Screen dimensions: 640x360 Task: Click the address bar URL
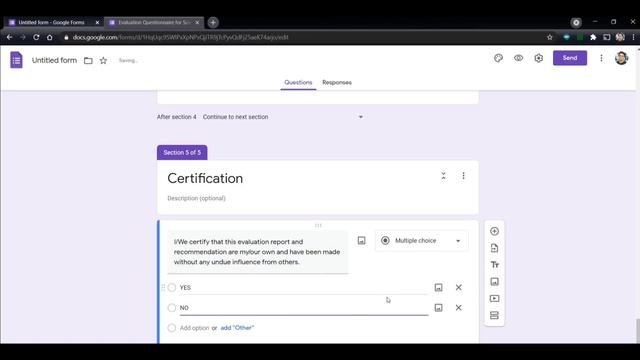pyautogui.click(x=180, y=37)
